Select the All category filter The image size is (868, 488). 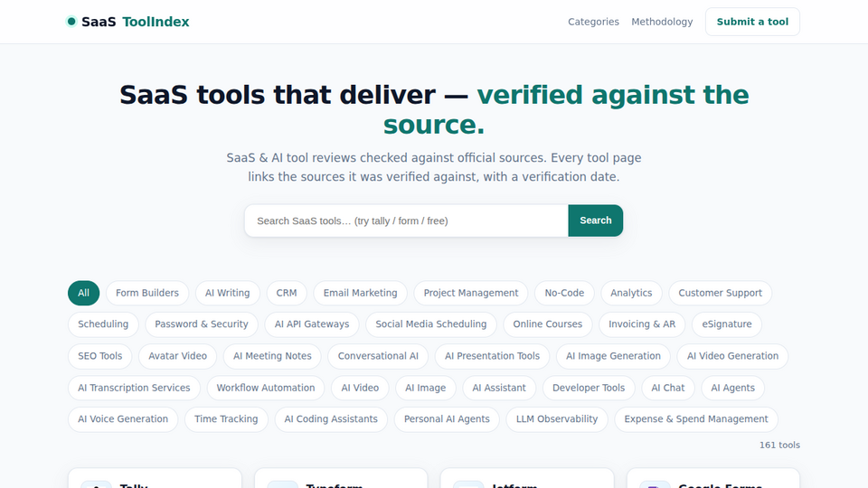point(83,293)
